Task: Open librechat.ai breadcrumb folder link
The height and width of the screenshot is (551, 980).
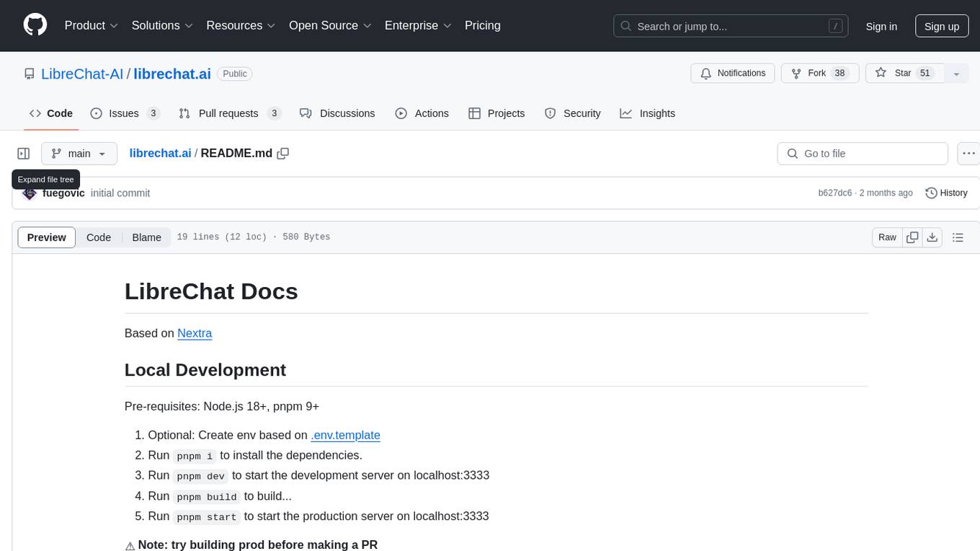Action: tap(161, 153)
